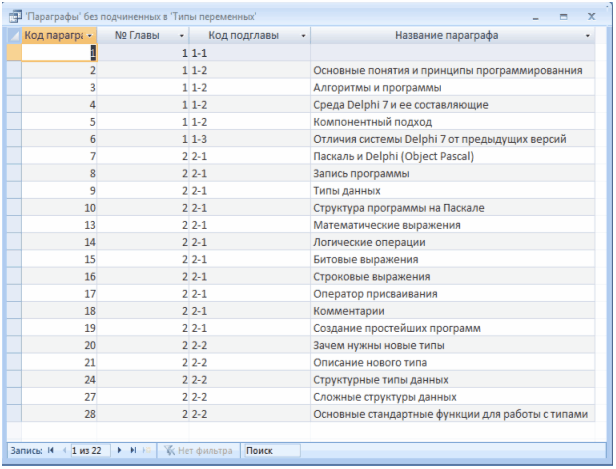Screen dimensions: 616x469
Task: Open the 'Код параграфа' column dropdown arrow
Action: click(x=90, y=35)
